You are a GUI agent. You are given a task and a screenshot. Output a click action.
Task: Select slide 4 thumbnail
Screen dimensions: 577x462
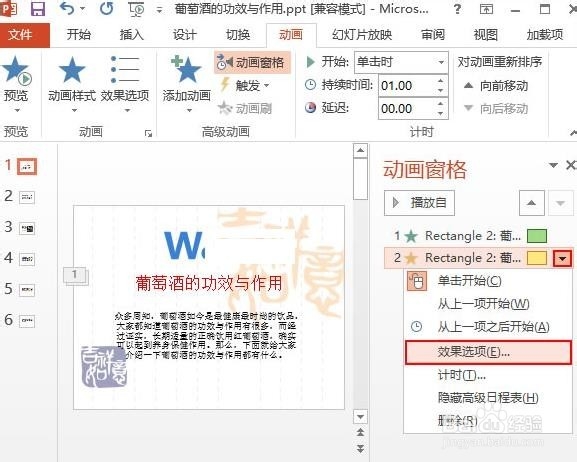click(28, 259)
